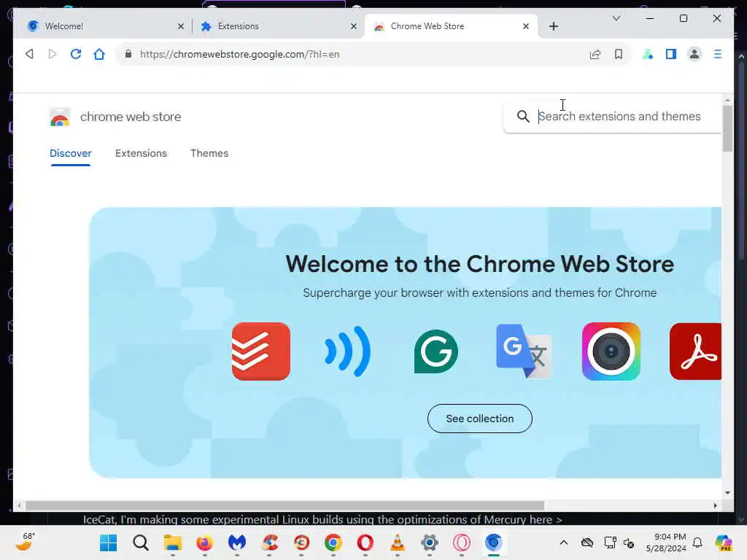
Task: Open the Opera GX outline taskbar icon
Action: tap(461, 542)
